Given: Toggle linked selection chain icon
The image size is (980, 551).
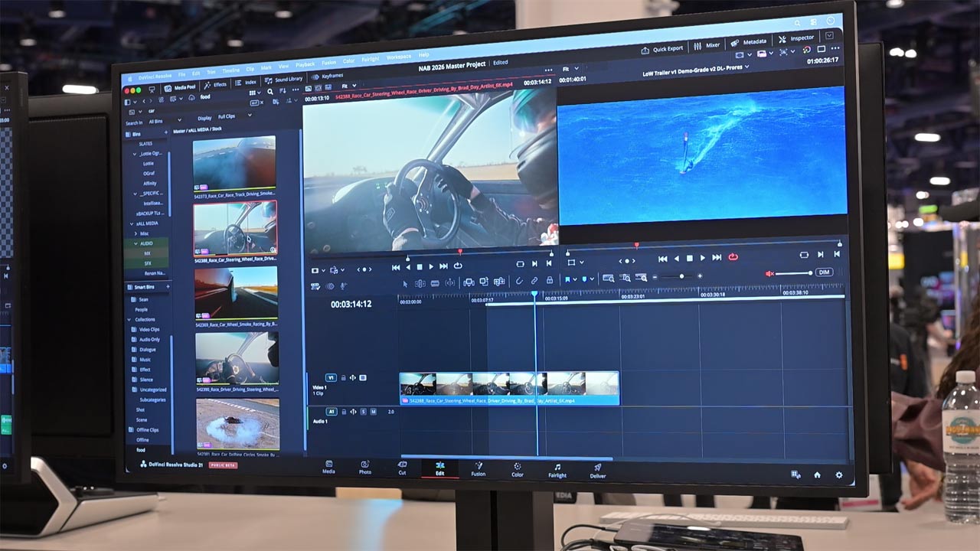Looking at the screenshot, I should 534,281.
